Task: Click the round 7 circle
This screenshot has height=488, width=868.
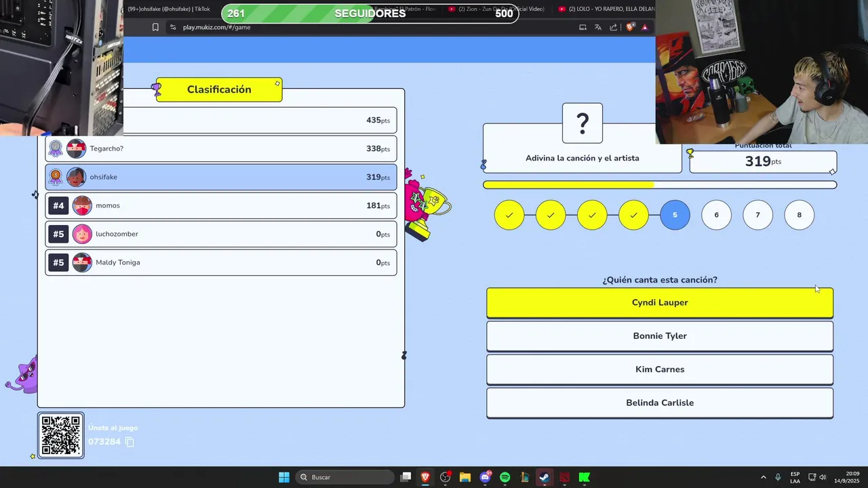Action: (x=757, y=215)
